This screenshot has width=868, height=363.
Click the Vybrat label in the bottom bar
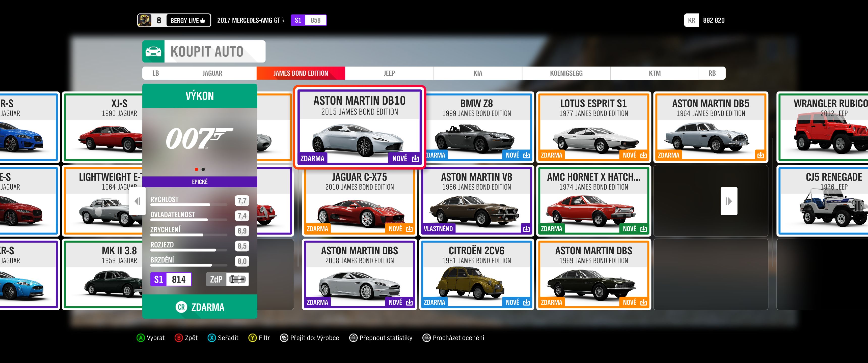pos(156,338)
